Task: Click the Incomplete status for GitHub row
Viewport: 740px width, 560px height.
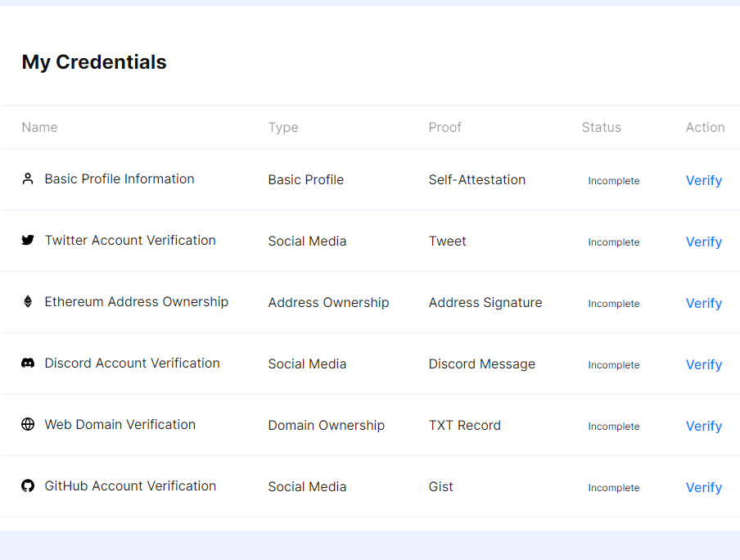Action: tap(613, 488)
